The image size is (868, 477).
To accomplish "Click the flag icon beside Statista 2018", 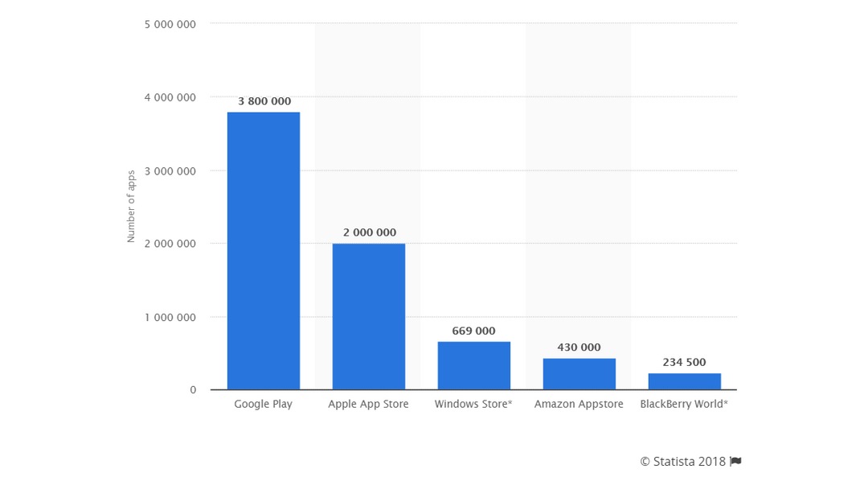I will 735,461.
